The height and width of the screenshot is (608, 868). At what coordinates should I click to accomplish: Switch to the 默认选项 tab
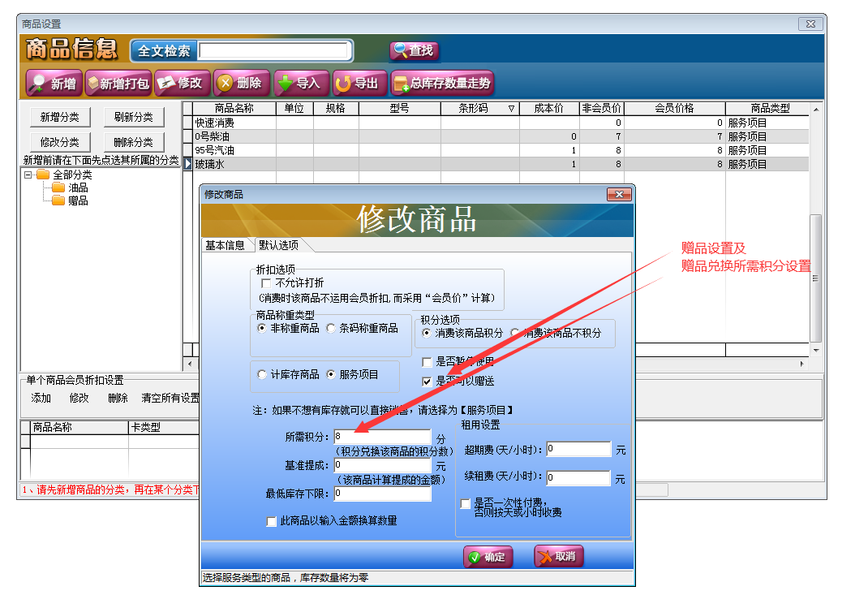tap(278, 245)
